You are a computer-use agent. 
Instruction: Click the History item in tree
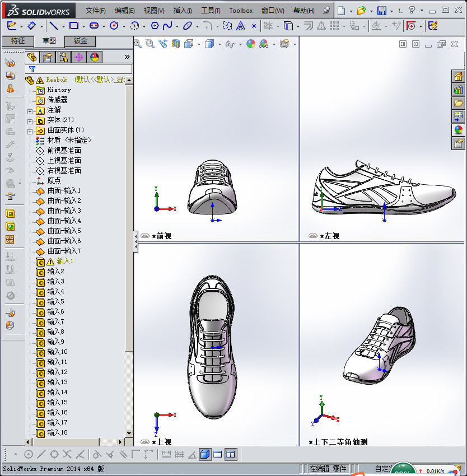54,90
